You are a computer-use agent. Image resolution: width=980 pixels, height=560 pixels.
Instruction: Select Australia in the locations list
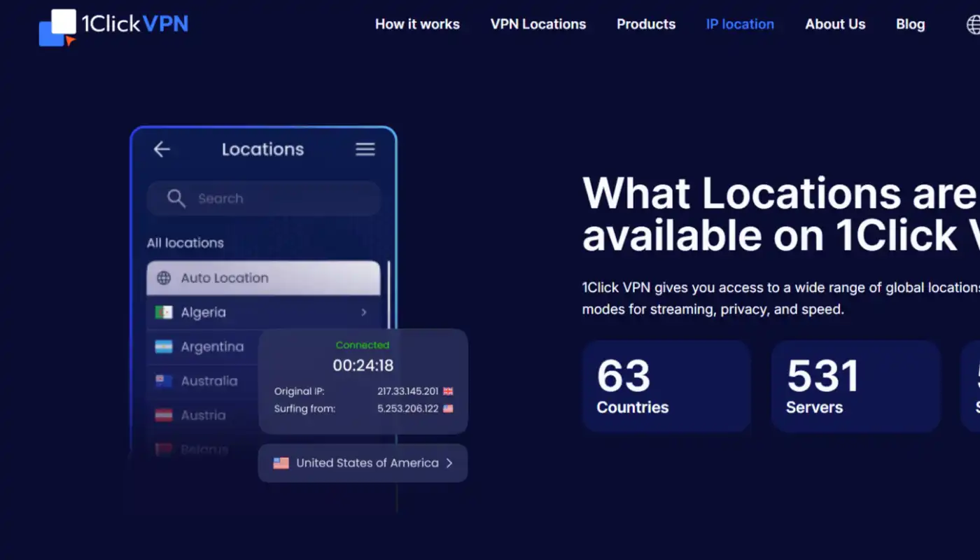[209, 381]
